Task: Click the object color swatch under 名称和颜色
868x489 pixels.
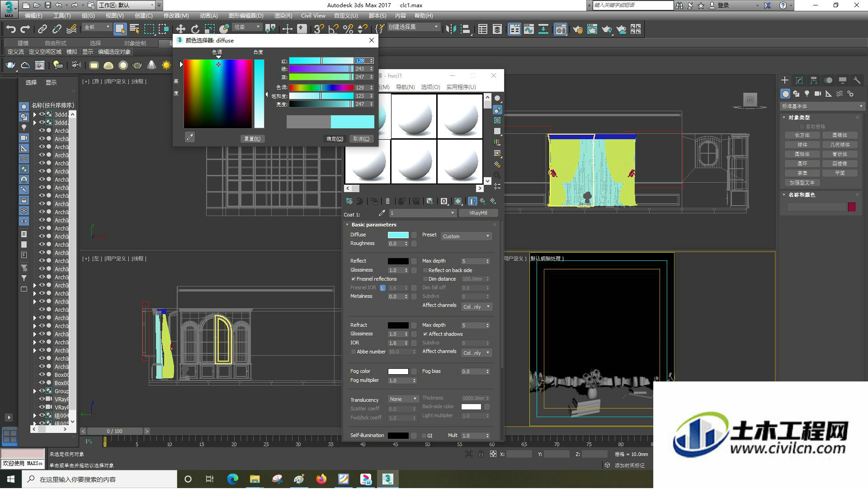Action: tap(852, 207)
